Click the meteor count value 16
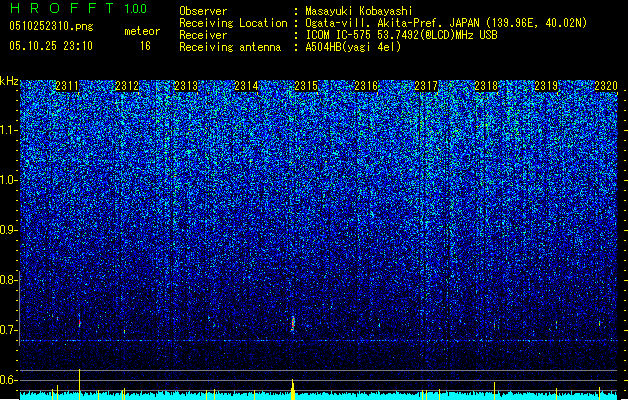Image resolution: width=629 pixels, height=400 pixels. click(x=145, y=46)
